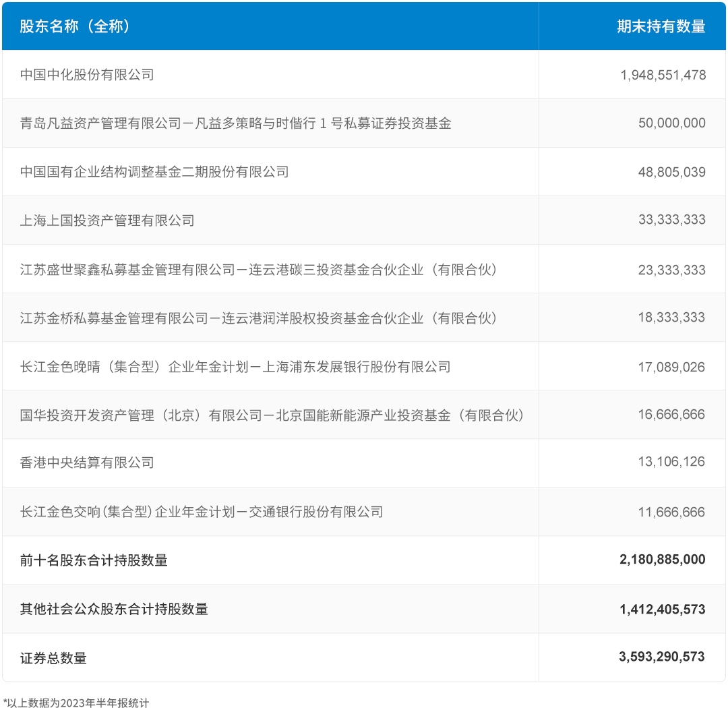Select the 中国中化股份有限公司 shareholder name
Image resolution: width=728 pixels, height=708 pixels.
click(87, 75)
